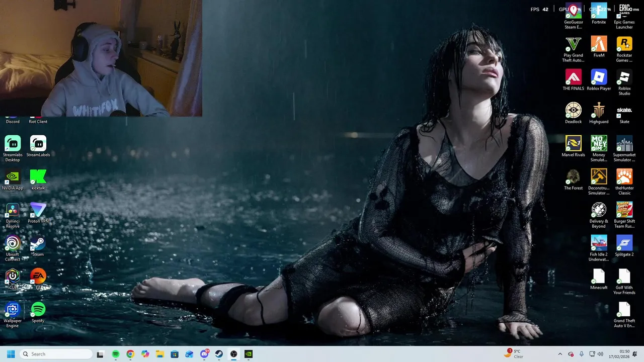Open Outlook from the taskbar

(x=189, y=354)
